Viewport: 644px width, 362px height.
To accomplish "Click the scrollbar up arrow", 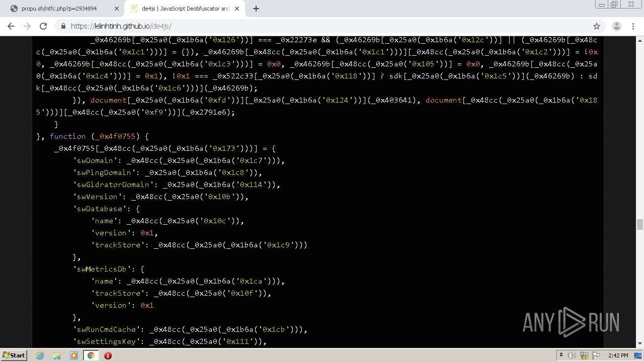I will [x=640, y=40].
